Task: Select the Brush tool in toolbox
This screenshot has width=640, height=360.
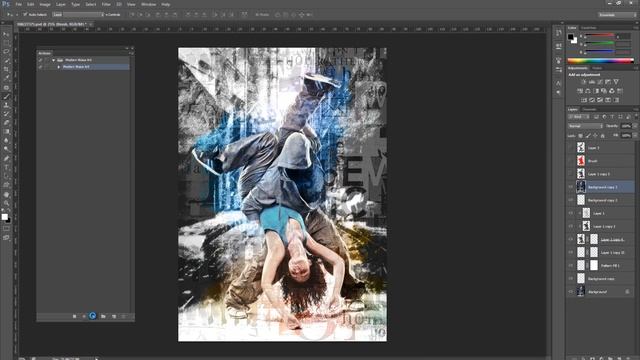Action: click(6, 97)
